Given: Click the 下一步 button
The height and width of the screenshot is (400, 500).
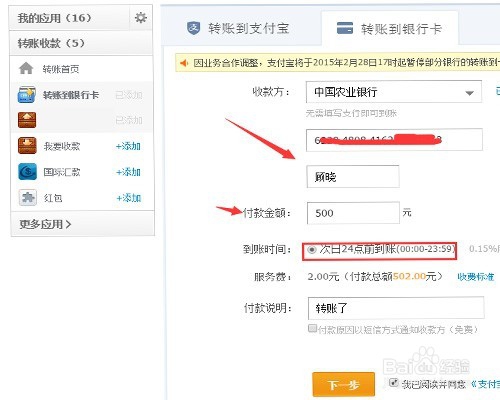Looking at the screenshot, I should pyautogui.click(x=344, y=385).
